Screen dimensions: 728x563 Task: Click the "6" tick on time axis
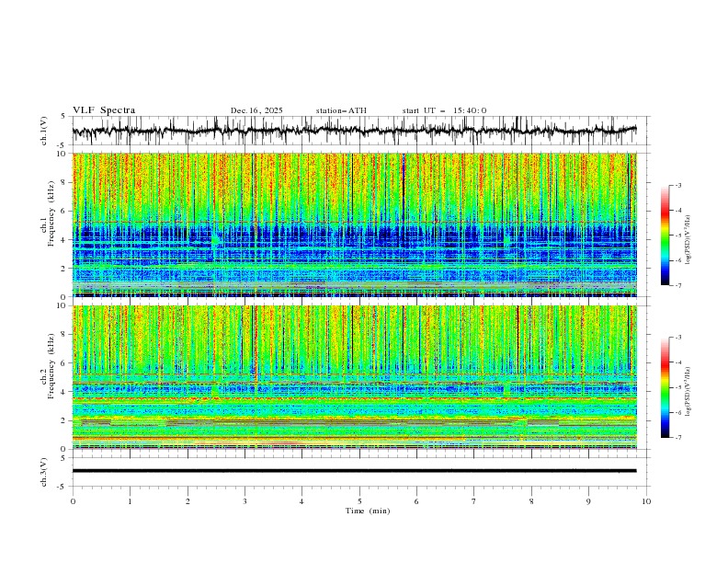pos(416,501)
